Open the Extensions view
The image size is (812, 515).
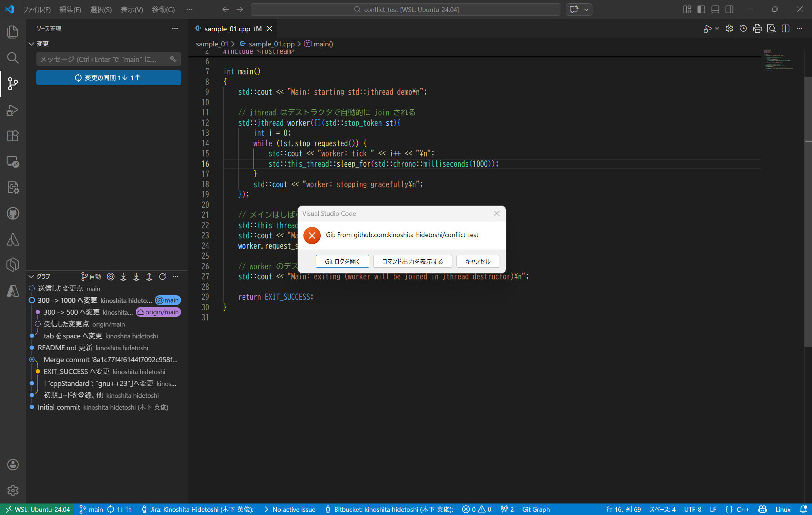coord(13,136)
